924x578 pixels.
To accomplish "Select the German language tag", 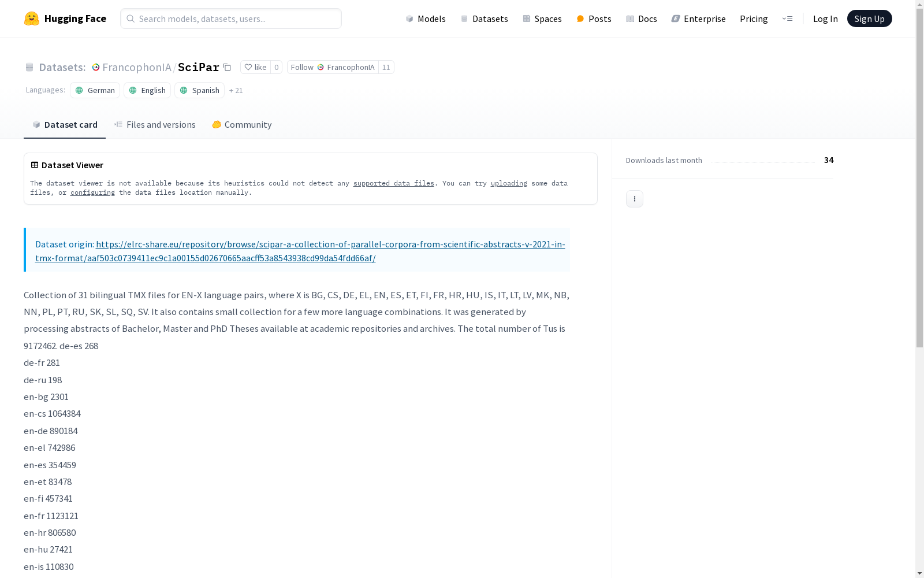I will (x=95, y=90).
